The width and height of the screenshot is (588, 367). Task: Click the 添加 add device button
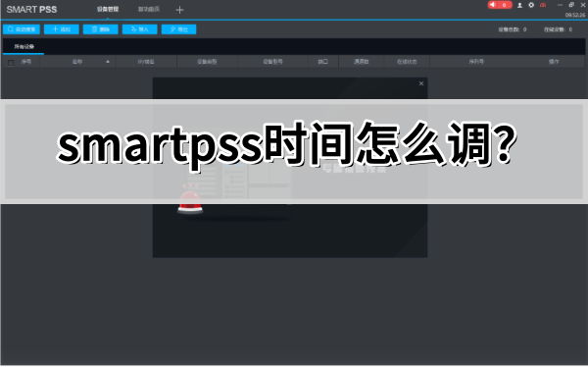pos(62,29)
